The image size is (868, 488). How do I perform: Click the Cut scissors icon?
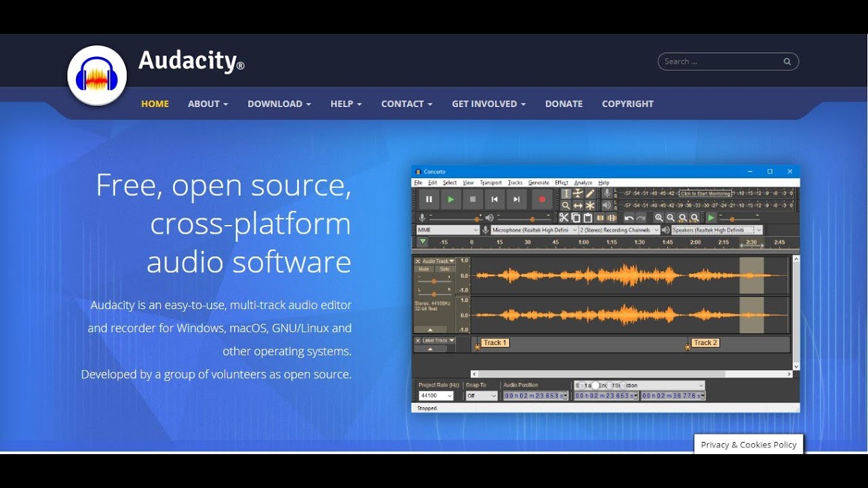[x=564, y=218]
